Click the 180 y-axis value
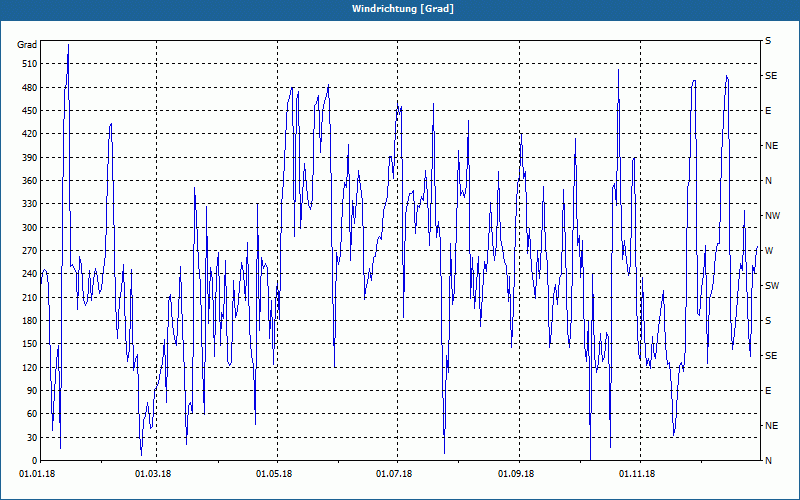Screen dimensions: 800x500 pos(30,321)
